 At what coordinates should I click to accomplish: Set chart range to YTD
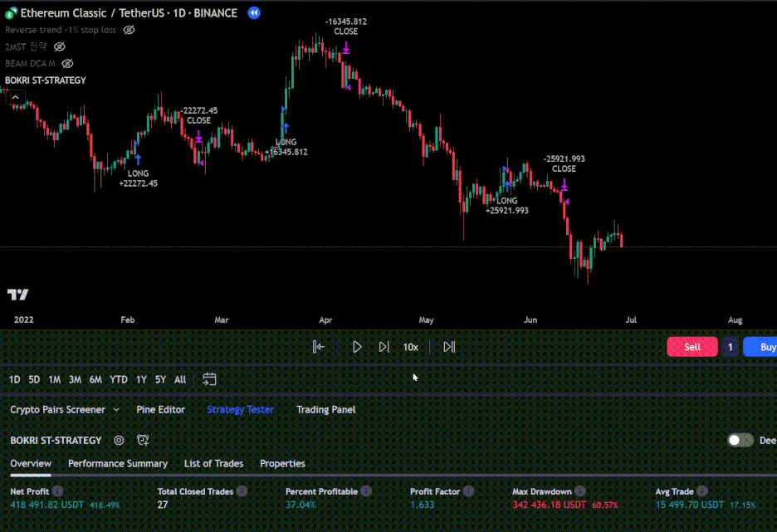(119, 379)
